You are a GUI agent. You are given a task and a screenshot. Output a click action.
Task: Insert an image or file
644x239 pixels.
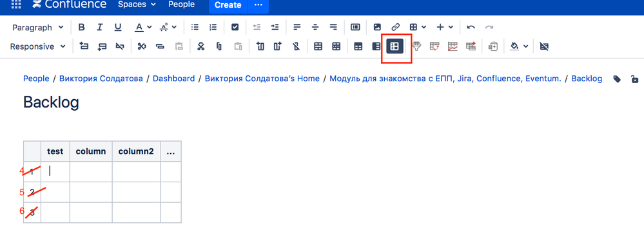(377, 27)
